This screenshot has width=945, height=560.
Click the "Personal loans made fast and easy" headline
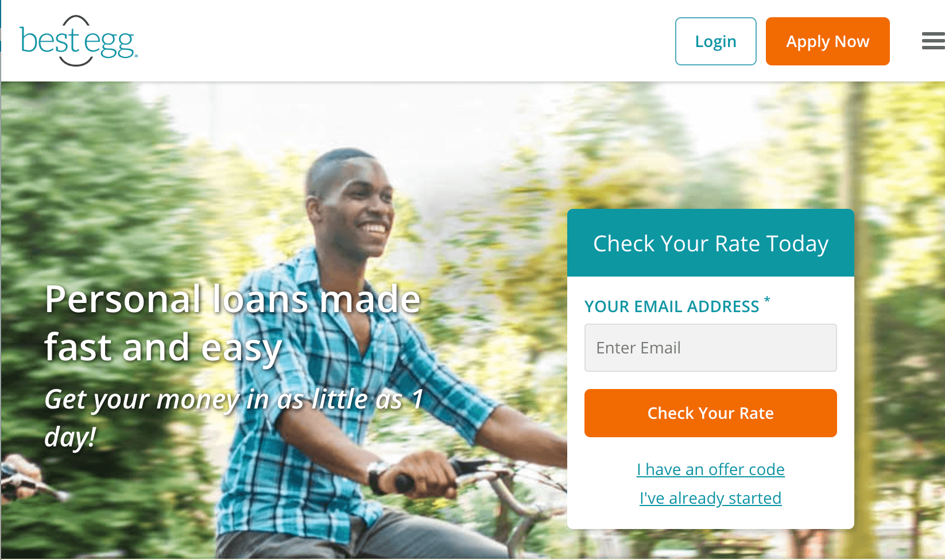point(233,323)
